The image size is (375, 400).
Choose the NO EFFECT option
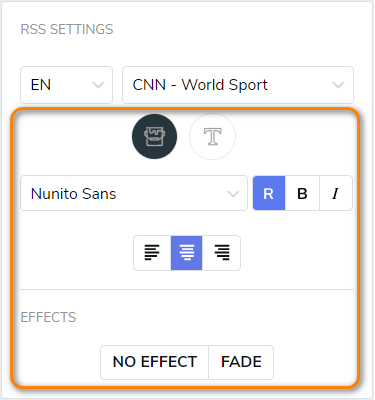155,362
